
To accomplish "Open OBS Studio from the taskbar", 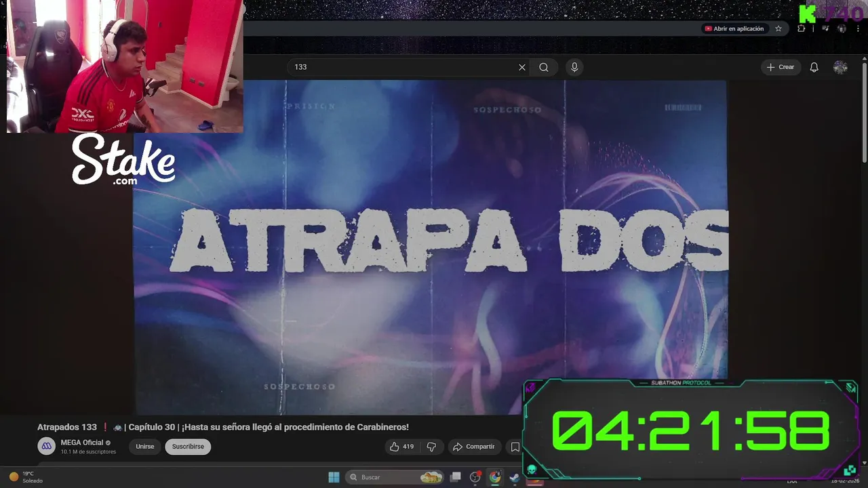I will coord(475,477).
